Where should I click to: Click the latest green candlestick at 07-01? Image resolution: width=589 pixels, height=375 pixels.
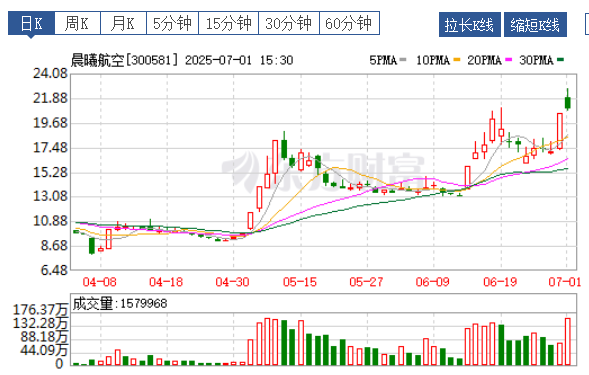click(x=568, y=103)
